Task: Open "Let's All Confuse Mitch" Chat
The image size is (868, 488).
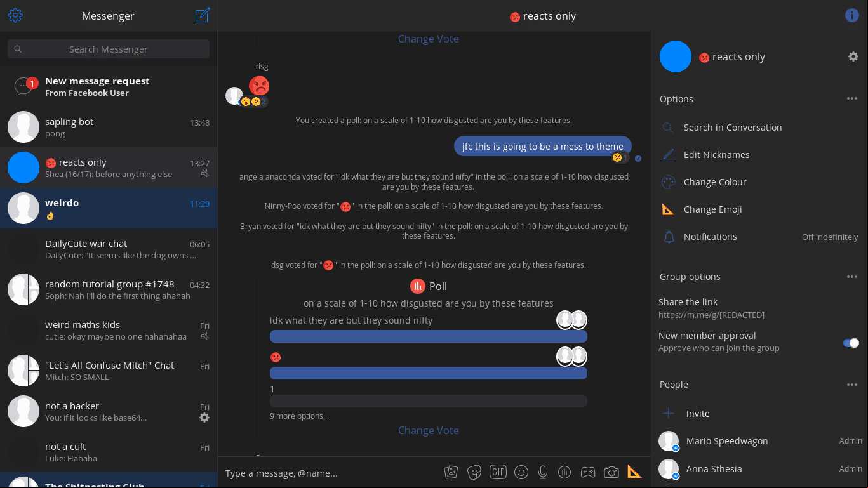Action: point(109,371)
